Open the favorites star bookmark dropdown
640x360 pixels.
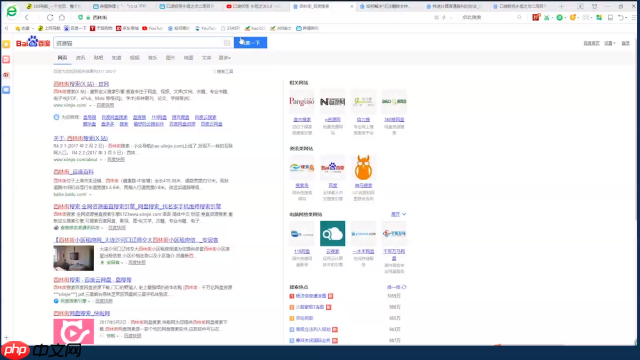(x=24, y=28)
